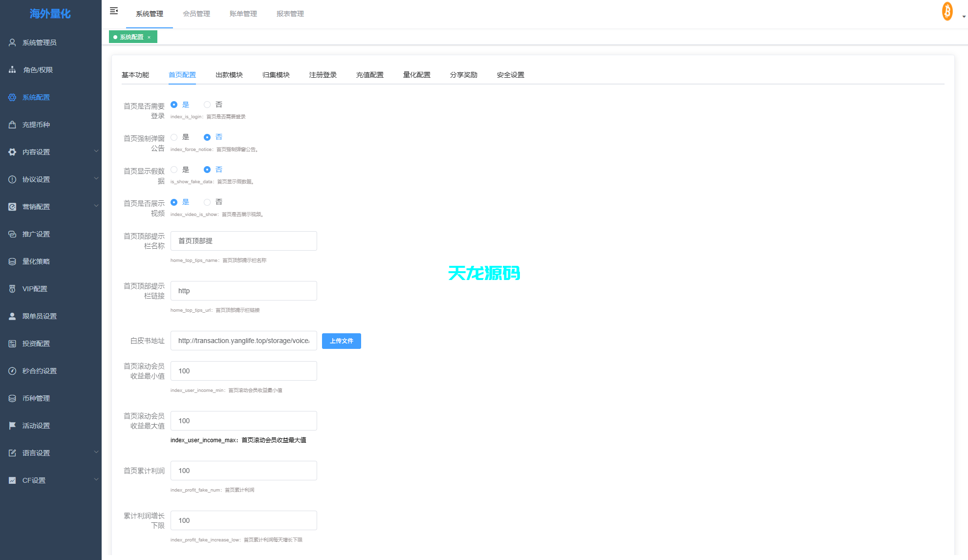Switch to the 会员管理 top tab
The height and width of the screenshot is (560, 968).
pyautogui.click(x=196, y=13)
